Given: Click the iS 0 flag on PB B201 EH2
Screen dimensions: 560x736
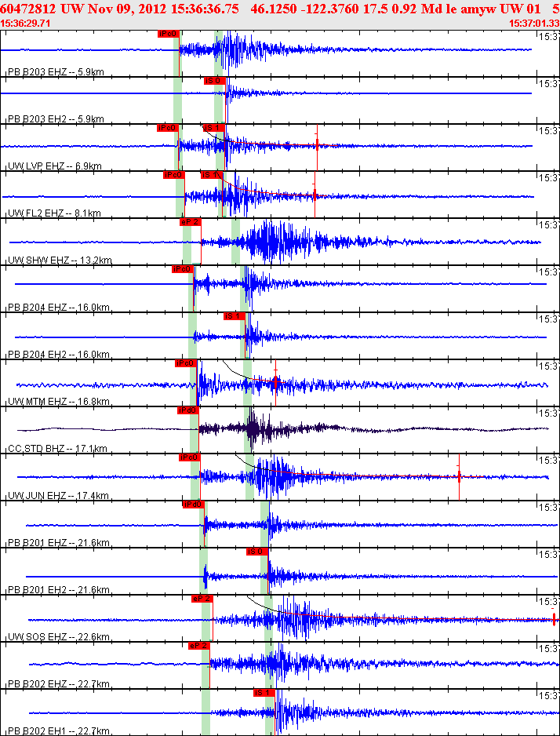Looking at the screenshot, I should click(x=257, y=552).
